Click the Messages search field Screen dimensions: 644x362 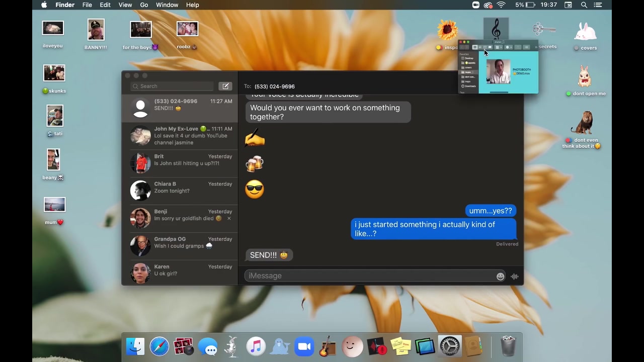coord(172,86)
